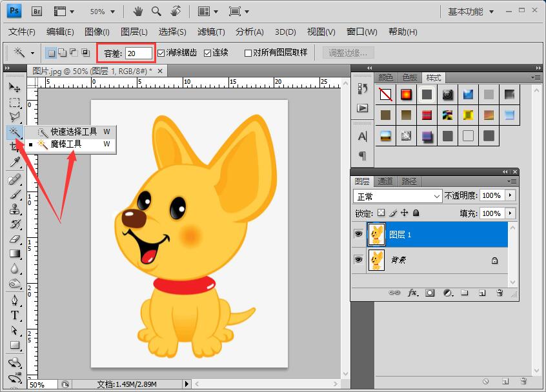Toggle the 连续 contiguous checkbox

[207, 54]
